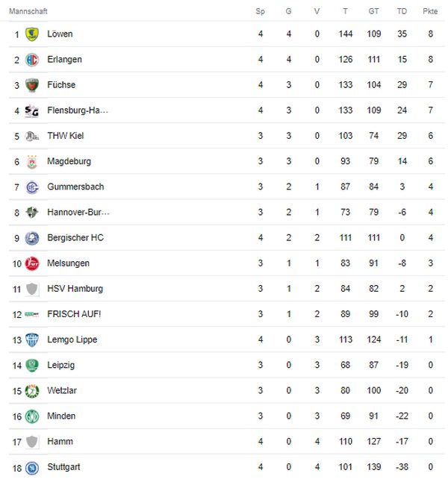Click the Flensburg-Handewitt SG logo
448x488 pixels.
coord(32,110)
